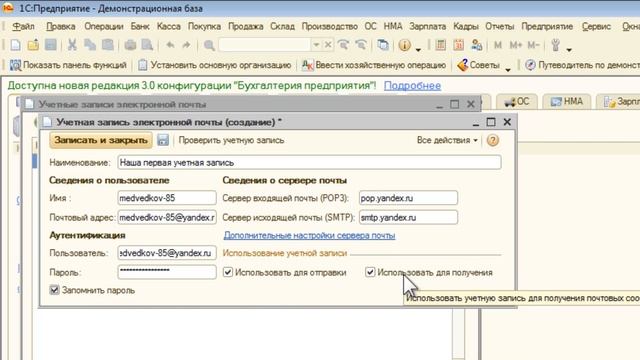This screenshot has height=360, width=640.
Task: Click the Search magnifier icon
Action: (x=209, y=45)
